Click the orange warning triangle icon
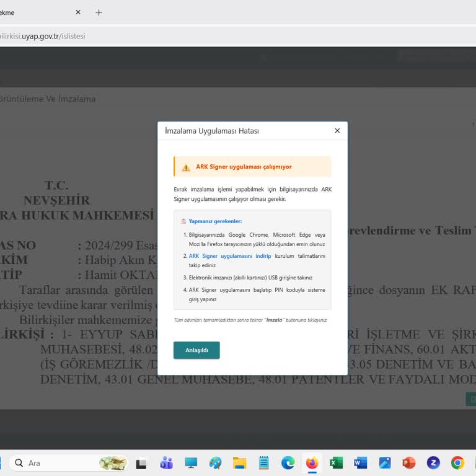 (186, 167)
